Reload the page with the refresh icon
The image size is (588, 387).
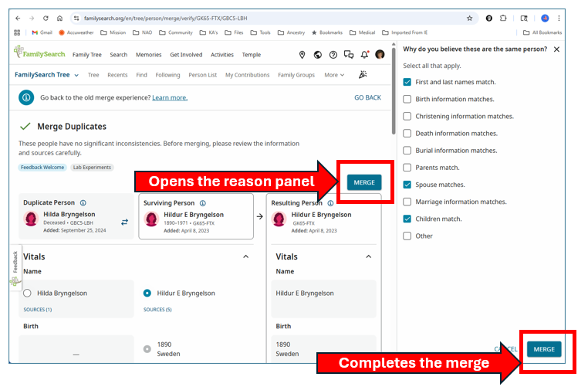click(x=46, y=18)
